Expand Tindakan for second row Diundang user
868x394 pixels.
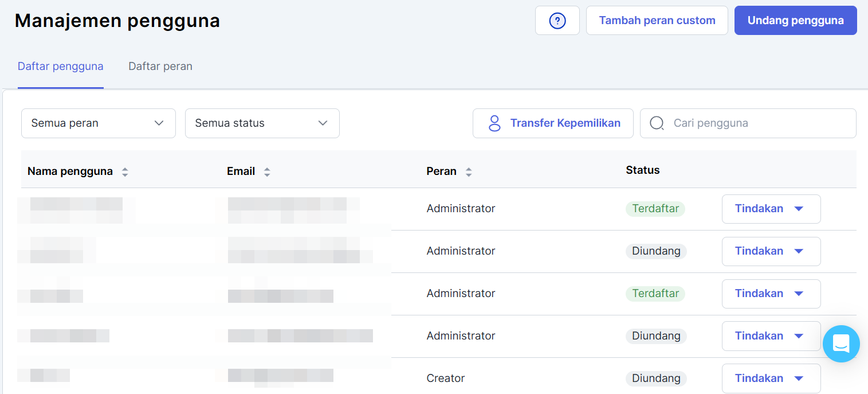tap(771, 251)
